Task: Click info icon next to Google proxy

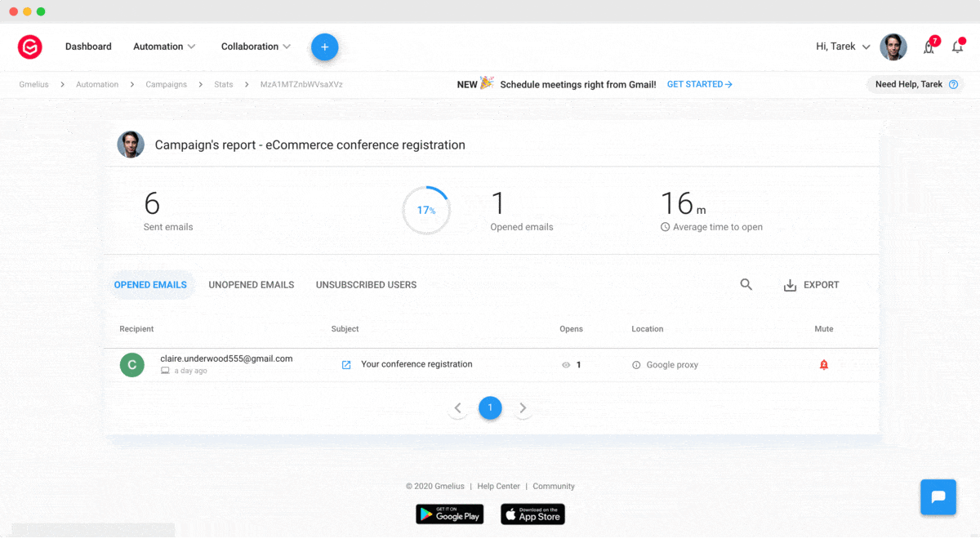Action: pyautogui.click(x=636, y=365)
